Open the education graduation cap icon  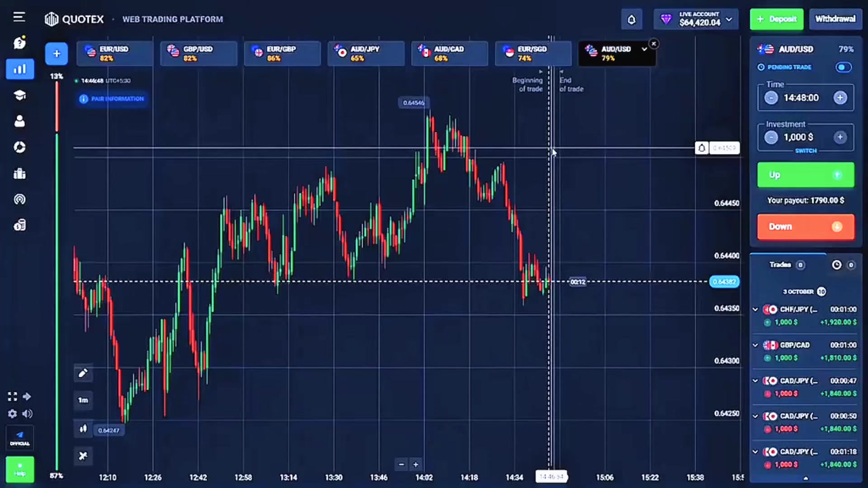[x=19, y=95]
